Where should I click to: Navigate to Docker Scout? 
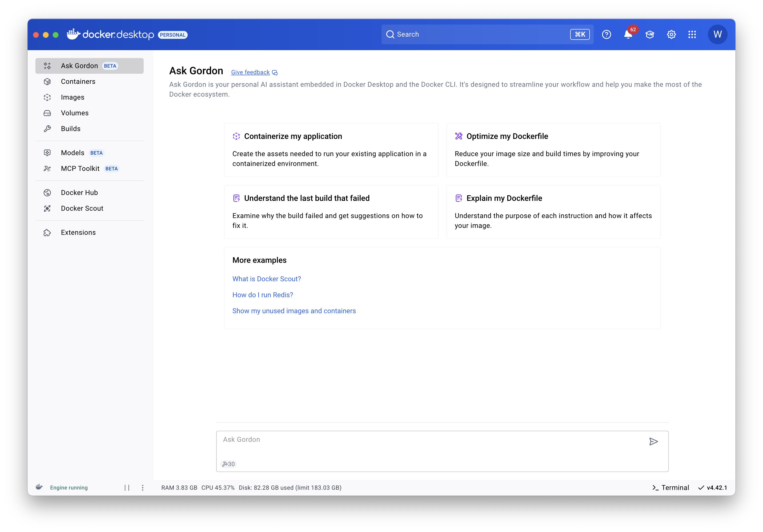(x=82, y=208)
